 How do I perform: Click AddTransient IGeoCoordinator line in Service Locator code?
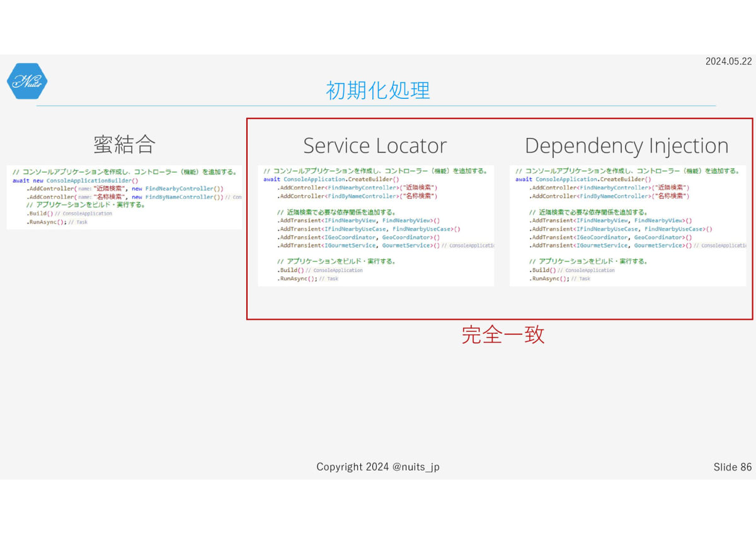click(358, 237)
